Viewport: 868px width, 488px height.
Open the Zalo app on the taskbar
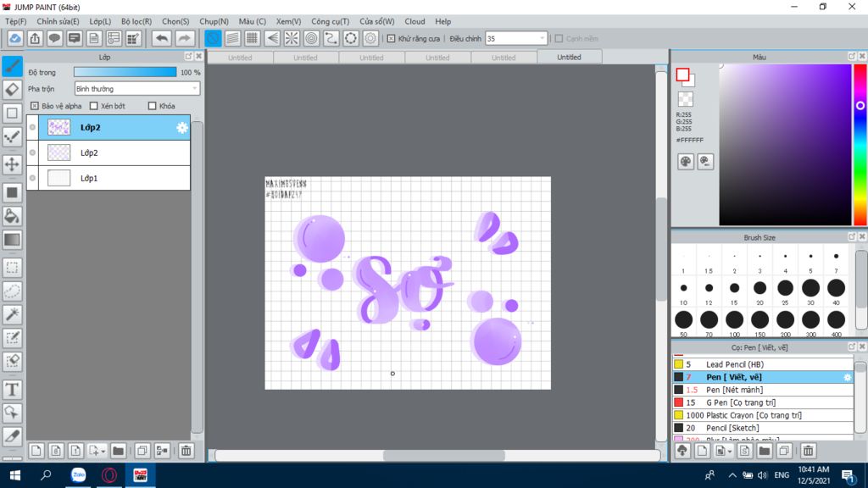coord(78,475)
